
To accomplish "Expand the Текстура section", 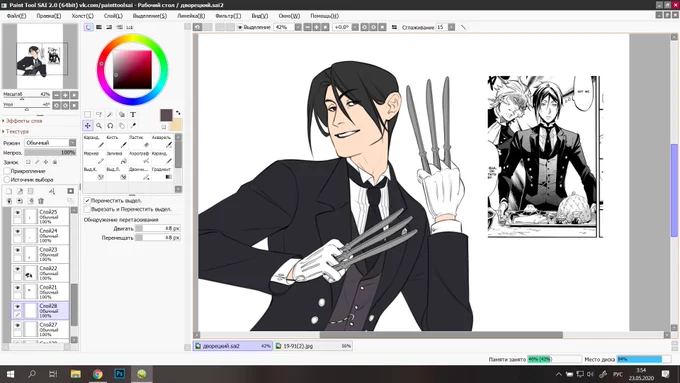I will [16, 131].
